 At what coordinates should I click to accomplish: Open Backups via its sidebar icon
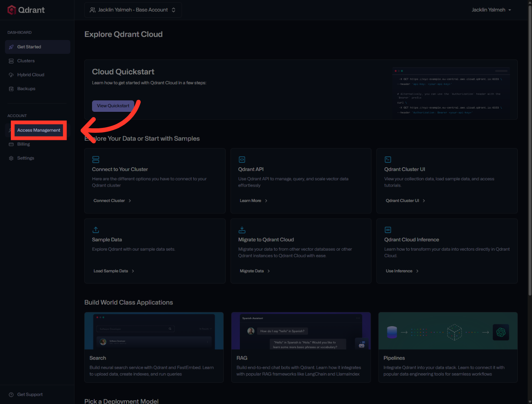pos(11,89)
